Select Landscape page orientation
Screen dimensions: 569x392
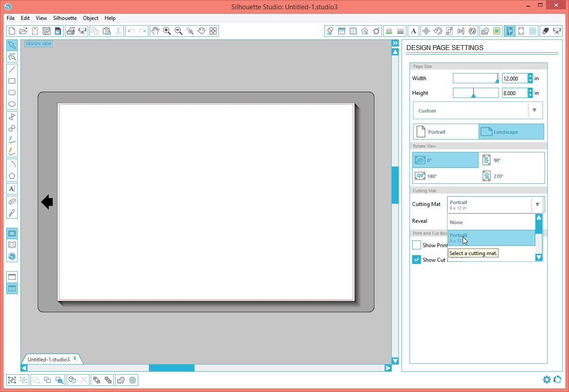coord(511,132)
